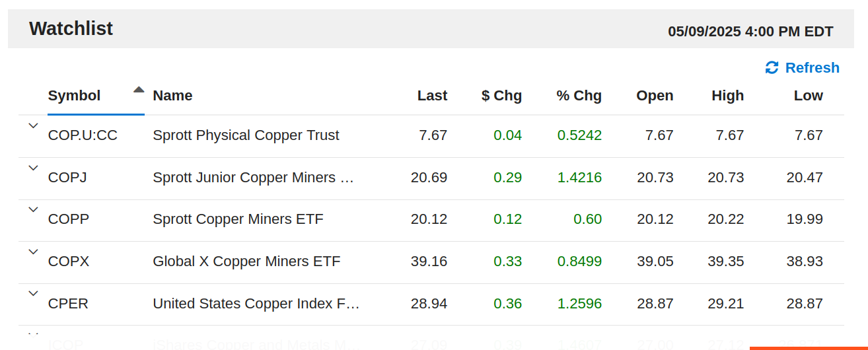Sort by Low column header
The height and width of the screenshot is (350, 868).
tap(808, 96)
